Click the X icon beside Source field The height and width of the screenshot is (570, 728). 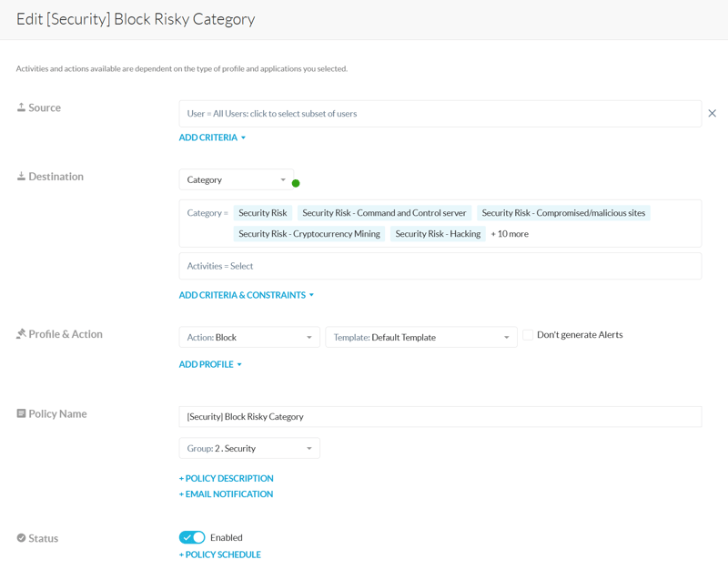click(x=712, y=114)
